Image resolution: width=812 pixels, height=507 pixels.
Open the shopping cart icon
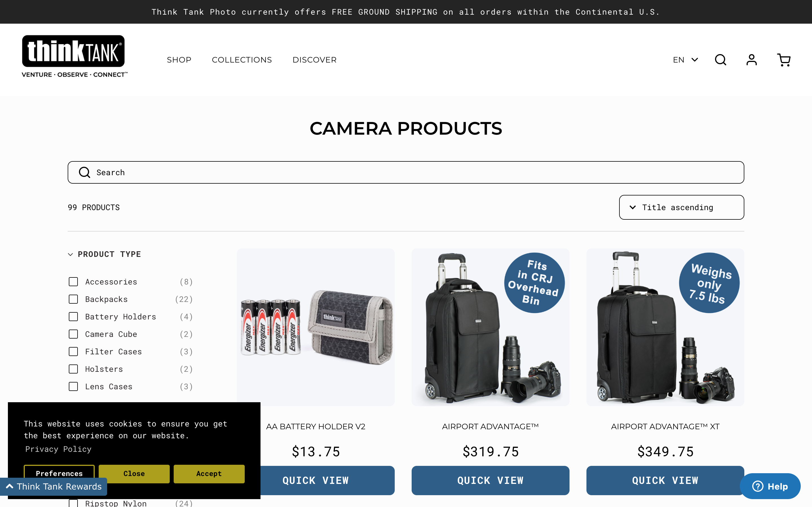click(784, 60)
